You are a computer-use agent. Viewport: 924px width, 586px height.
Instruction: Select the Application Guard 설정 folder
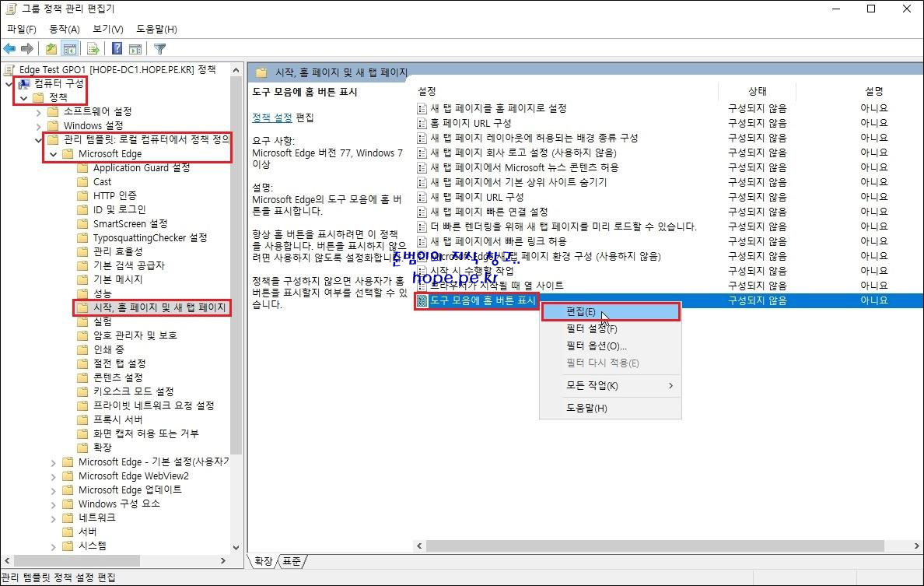tap(142, 167)
